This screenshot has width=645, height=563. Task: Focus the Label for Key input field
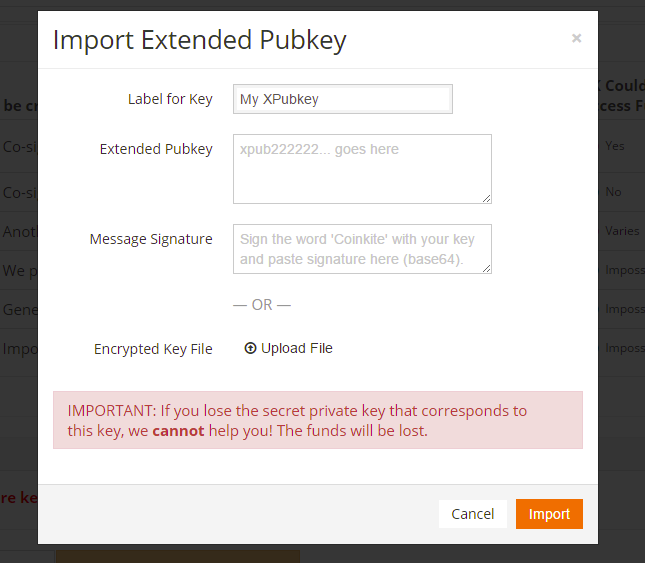[x=343, y=99]
